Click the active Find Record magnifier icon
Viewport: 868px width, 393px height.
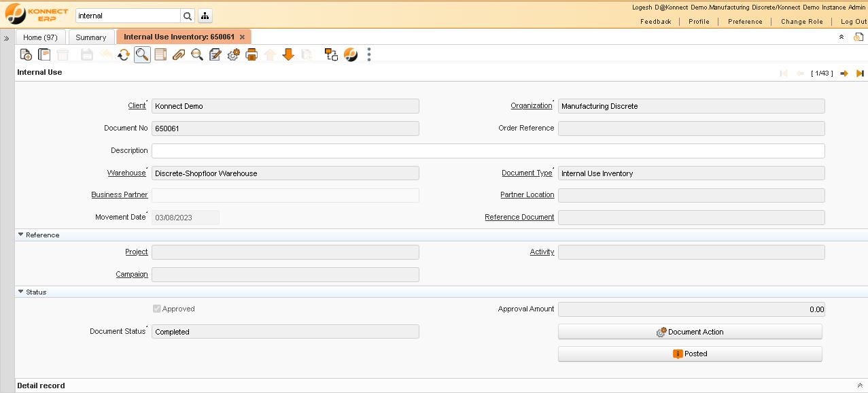click(x=142, y=55)
